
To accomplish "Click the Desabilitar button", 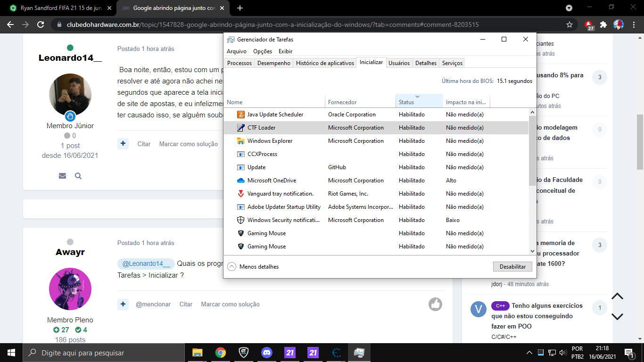I will click(x=512, y=267).
